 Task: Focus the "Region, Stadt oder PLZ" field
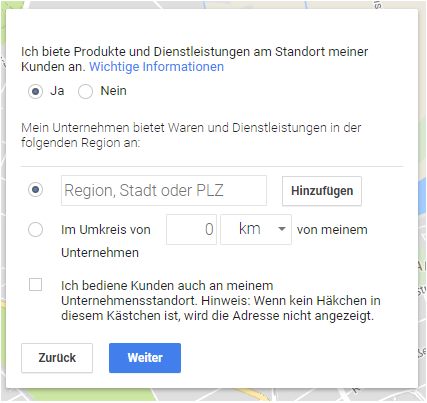pyautogui.click(x=164, y=191)
